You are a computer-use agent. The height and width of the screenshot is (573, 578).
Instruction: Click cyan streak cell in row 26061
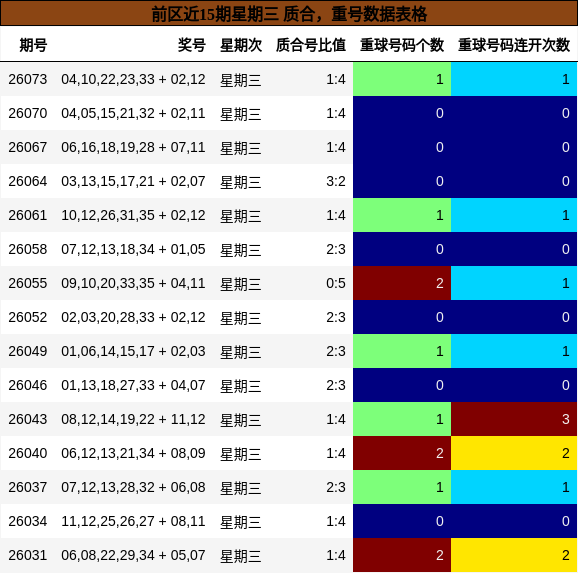point(514,215)
